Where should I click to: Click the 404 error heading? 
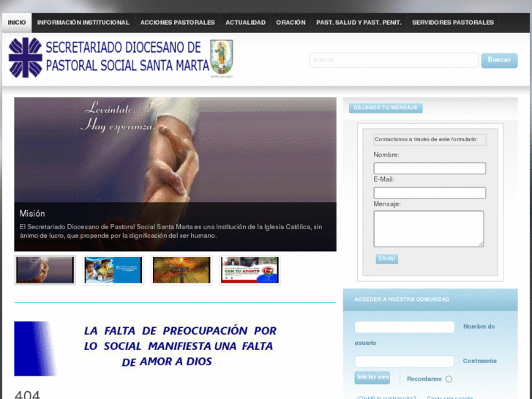point(27,395)
